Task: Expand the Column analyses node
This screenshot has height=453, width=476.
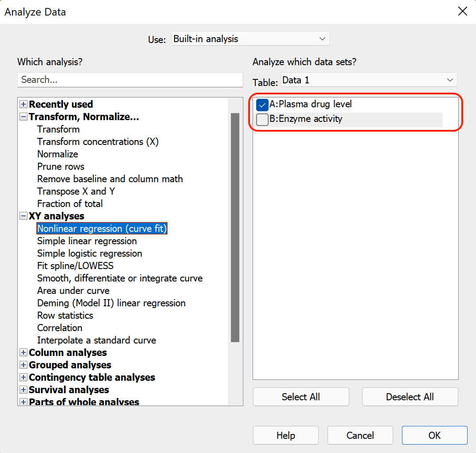Action: click(x=23, y=353)
